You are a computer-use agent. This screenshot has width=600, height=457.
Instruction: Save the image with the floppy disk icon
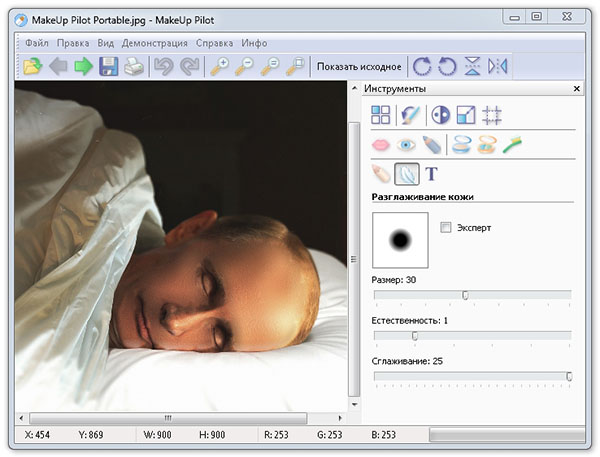coord(108,67)
